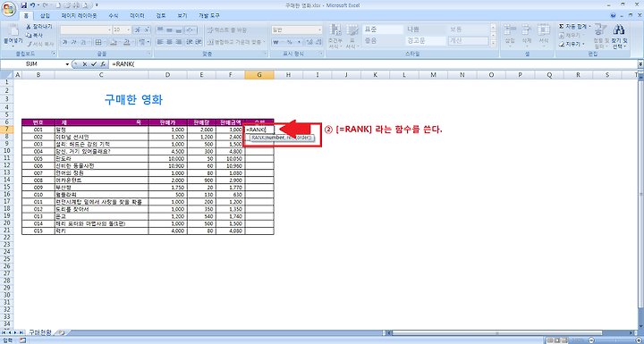Center cell text horizontally
Viewport: 644px width, 344px height.
(169, 42)
